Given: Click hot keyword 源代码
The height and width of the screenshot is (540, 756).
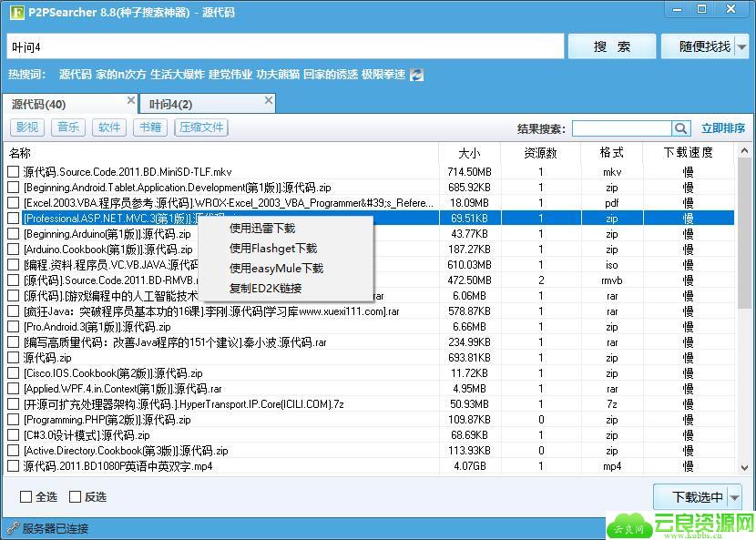Looking at the screenshot, I should tap(76, 75).
